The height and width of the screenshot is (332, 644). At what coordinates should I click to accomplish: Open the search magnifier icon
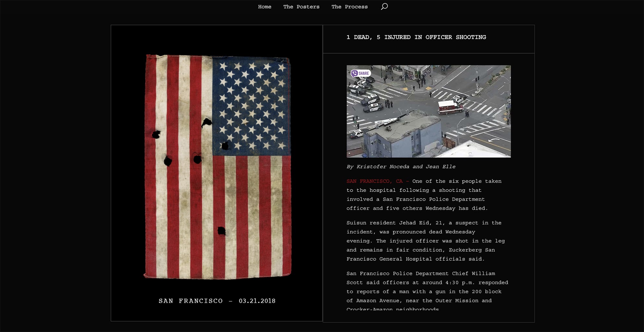pyautogui.click(x=384, y=6)
